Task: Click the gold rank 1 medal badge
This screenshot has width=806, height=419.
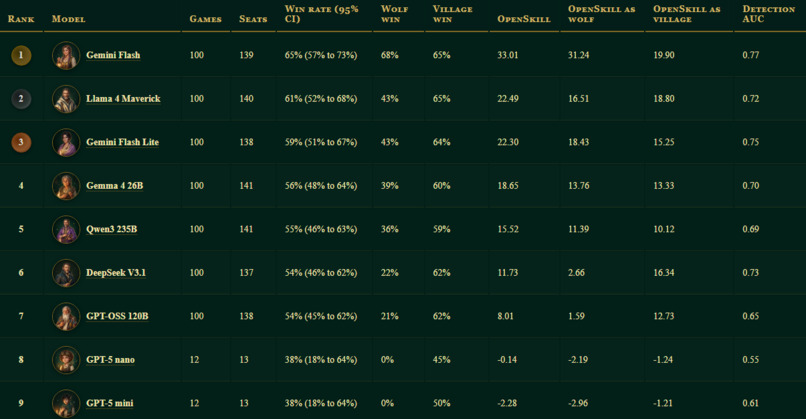Action: click(21, 55)
